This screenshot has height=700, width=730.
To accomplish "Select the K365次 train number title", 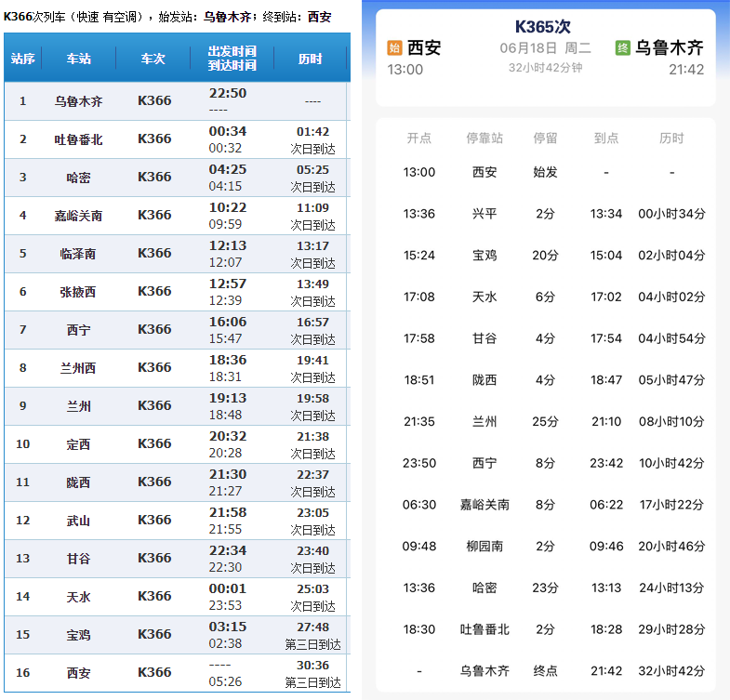I will (545, 26).
